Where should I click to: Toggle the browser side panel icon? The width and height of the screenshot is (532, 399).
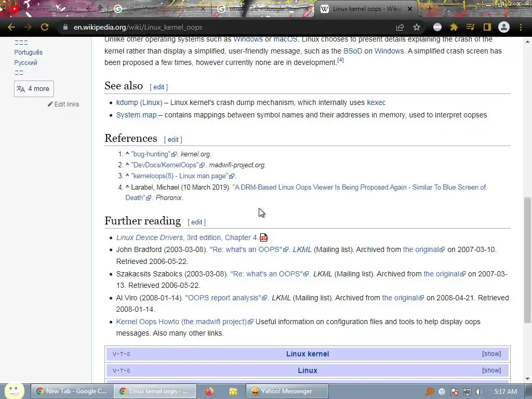point(487,27)
